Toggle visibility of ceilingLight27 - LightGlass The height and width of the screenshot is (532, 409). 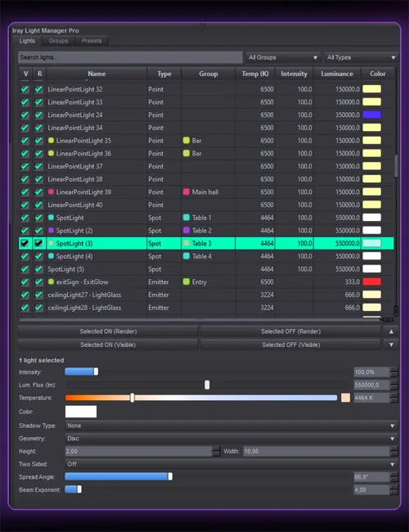coord(25,295)
